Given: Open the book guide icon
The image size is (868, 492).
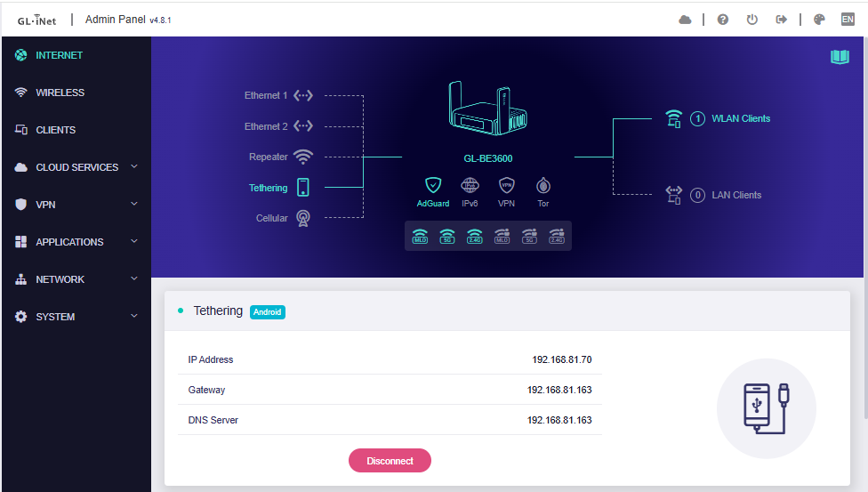Looking at the screenshot, I should point(840,57).
